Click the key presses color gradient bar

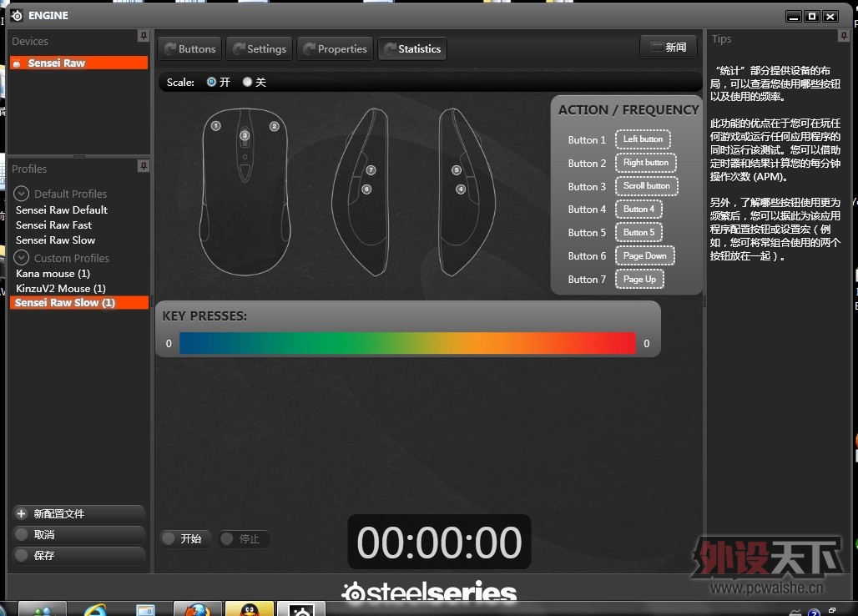407,344
